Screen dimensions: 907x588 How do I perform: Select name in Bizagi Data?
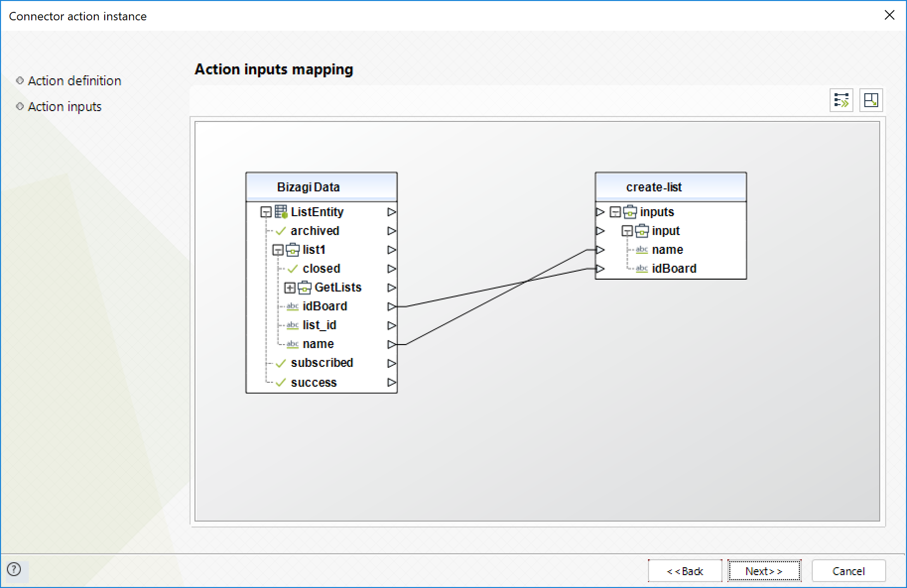(318, 344)
